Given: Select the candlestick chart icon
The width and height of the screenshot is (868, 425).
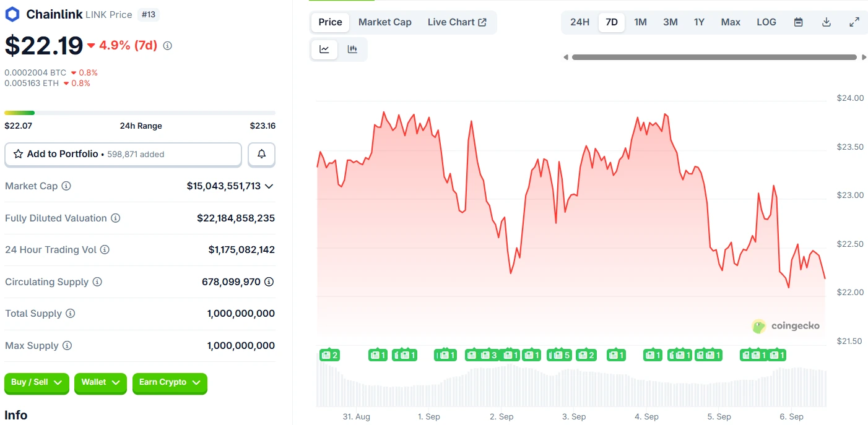Looking at the screenshot, I should coord(352,48).
